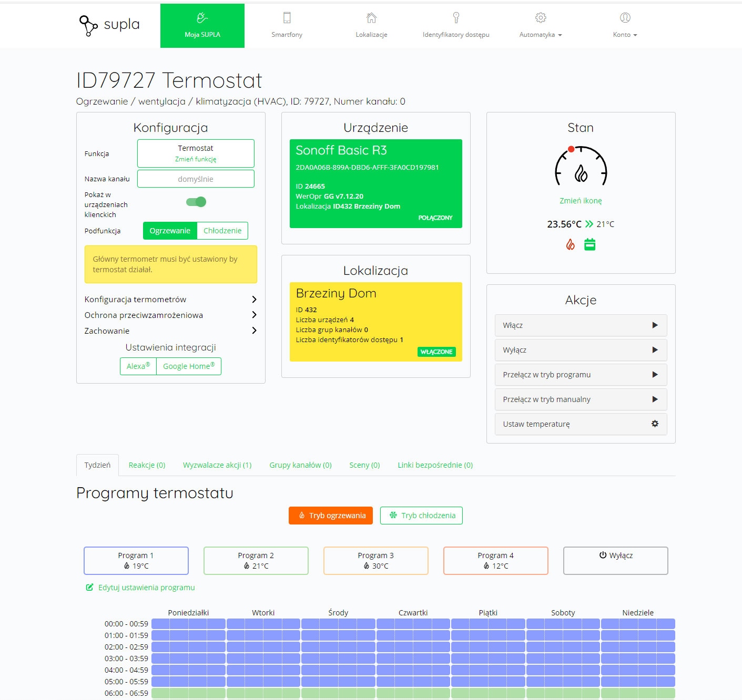
Task: Click gear icon in Ustaw temperaturę
Action: coord(655,424)
